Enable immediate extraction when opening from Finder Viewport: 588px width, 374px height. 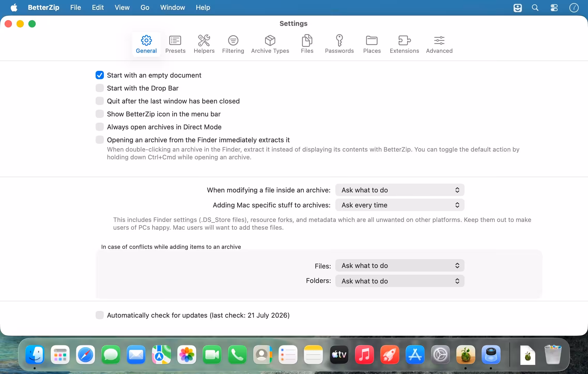(100, 140)
